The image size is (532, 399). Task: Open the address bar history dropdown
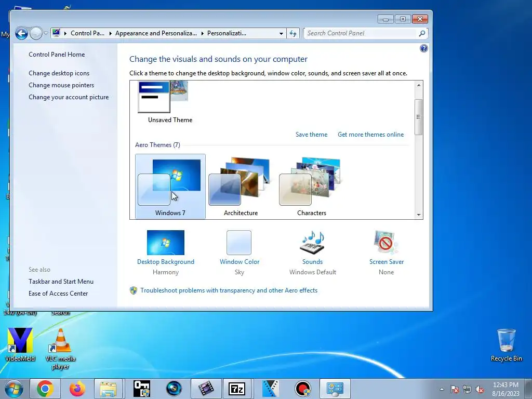tap(281, 33)
